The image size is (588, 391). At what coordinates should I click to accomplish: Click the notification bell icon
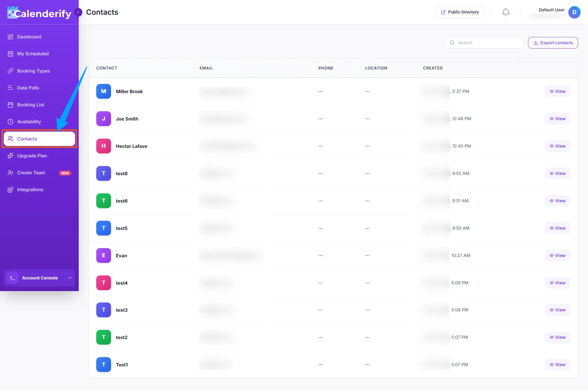coord(505,12)
